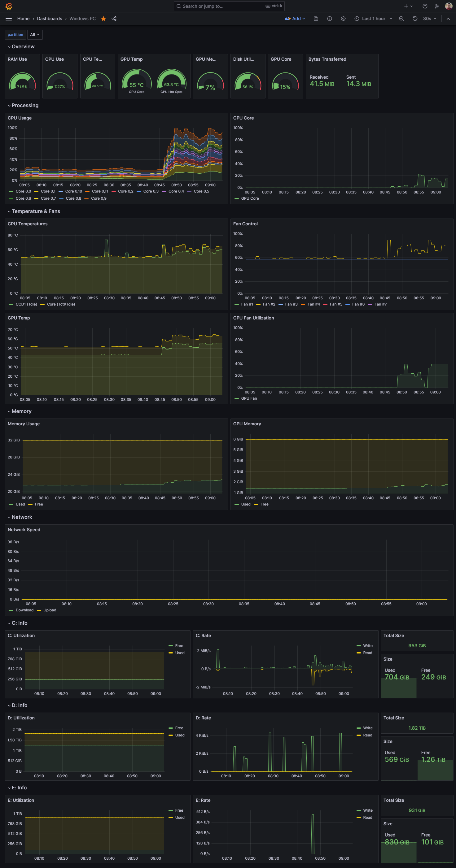Go to Dashboards breadcrumb
The width and height of the screenshot is (456, 868).
pos(50,19)
